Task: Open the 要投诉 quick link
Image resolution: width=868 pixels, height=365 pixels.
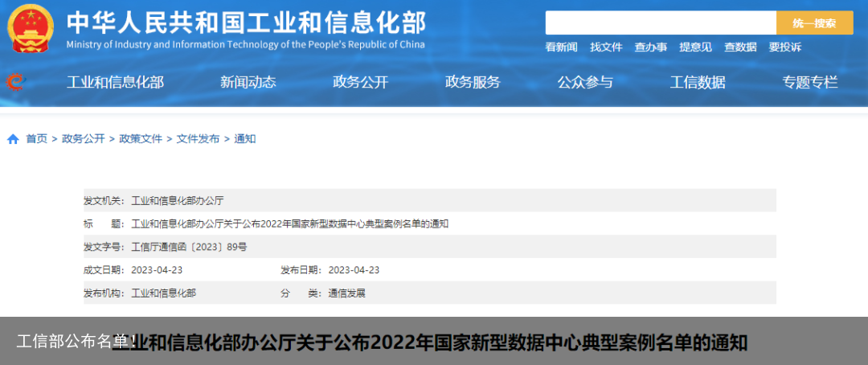Action: click(x=785, y=47)
